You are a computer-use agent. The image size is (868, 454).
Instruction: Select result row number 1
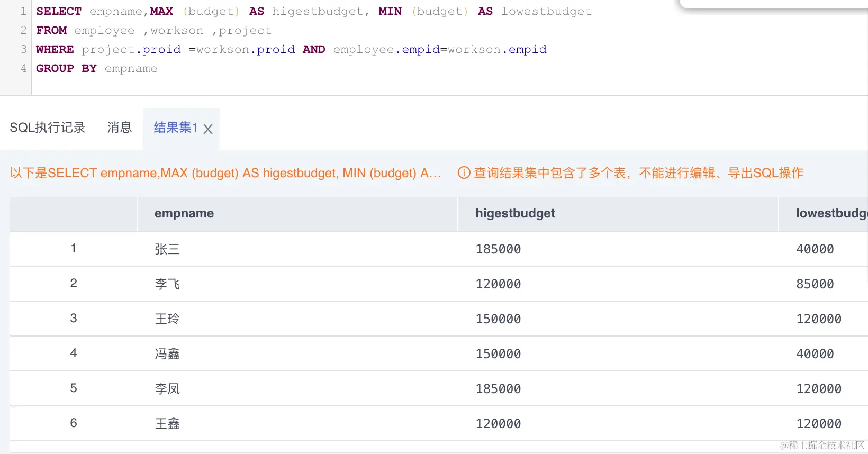click(x=74, y=248)
